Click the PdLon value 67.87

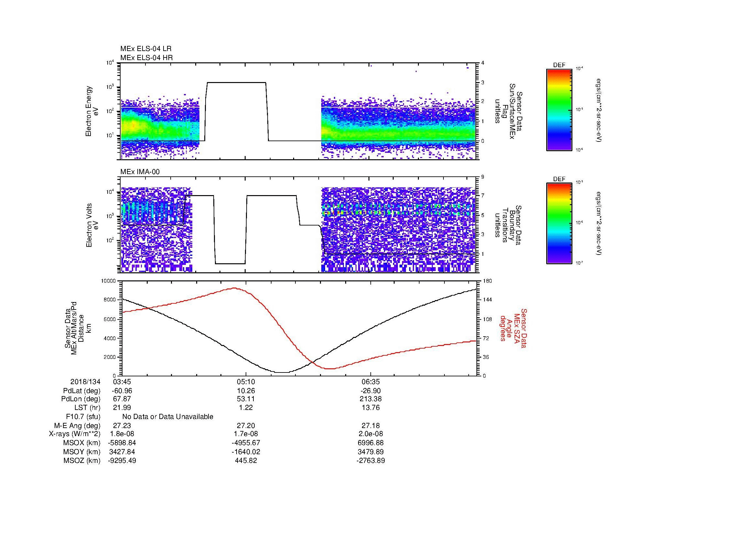point(122,399)
